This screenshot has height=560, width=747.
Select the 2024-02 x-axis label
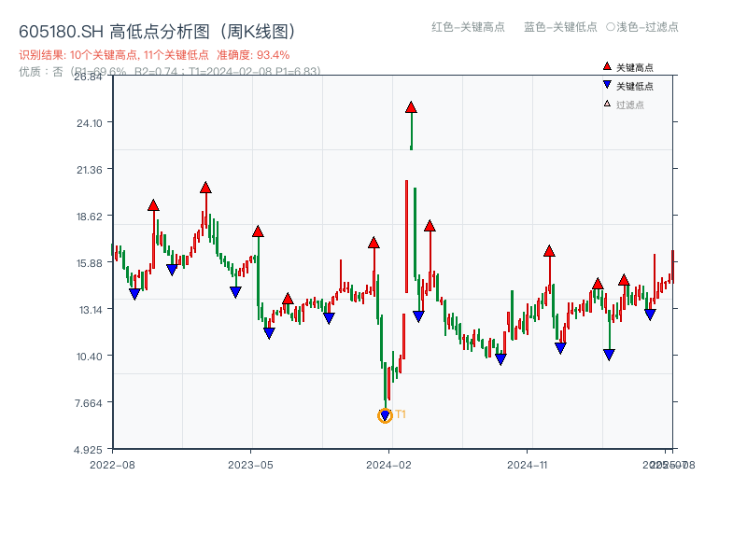[388, 464]
